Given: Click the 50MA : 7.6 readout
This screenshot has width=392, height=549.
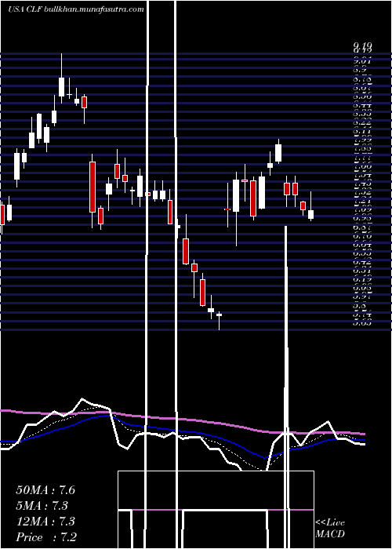Looking at the screenshot, I should click(45, 490).
